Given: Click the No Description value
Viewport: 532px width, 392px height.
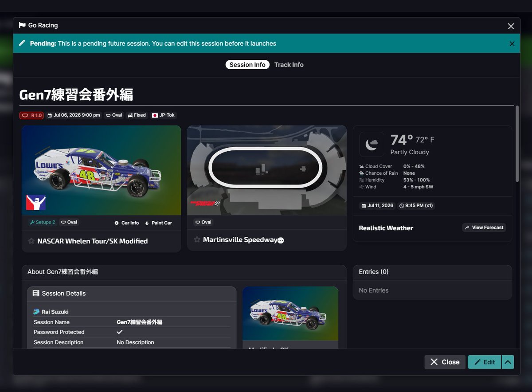Looking at the screenshot, I should pyautogui.click(x=135, y=342).
